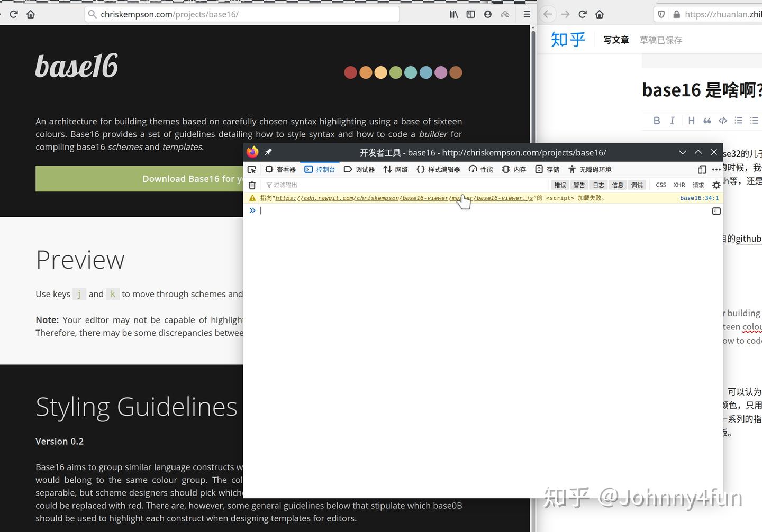Click the 知乎 logo in right window
The height and width of the screenshot is (532, 762).
568,40
